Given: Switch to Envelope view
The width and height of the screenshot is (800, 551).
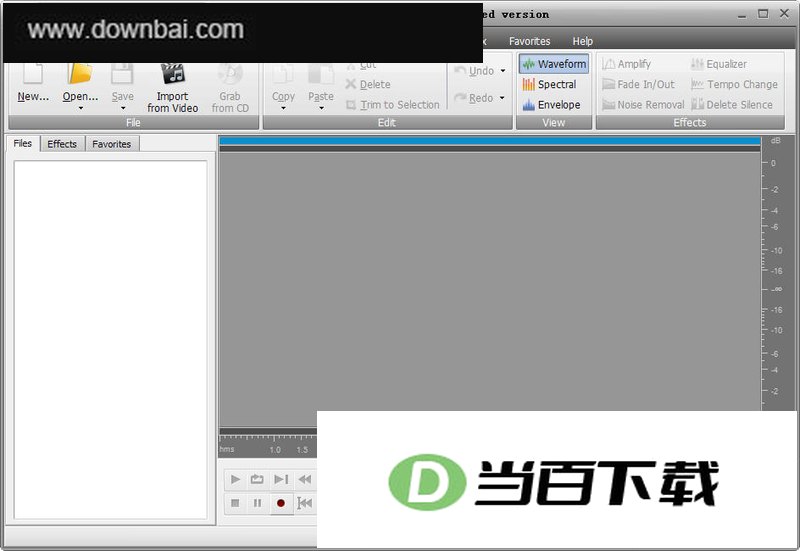Looking at the screenshot, I should pyautogui.click(x=552, y=105).
